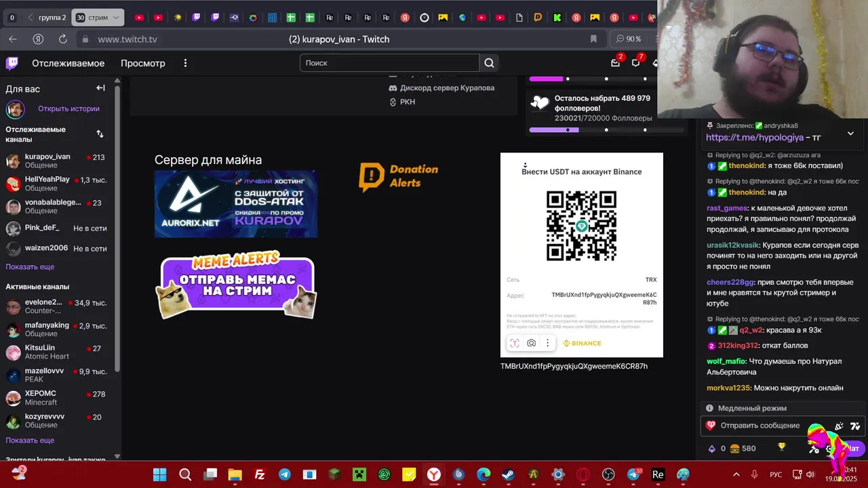Screen dimensions: 868x488
Task: Bookmark the page with bookmark icon
Action: tap(593, 39)
